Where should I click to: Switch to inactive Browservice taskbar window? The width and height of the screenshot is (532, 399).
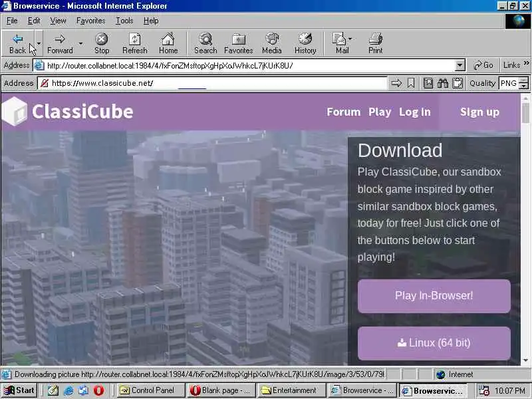pyautogui.click(x=362, y=390)
